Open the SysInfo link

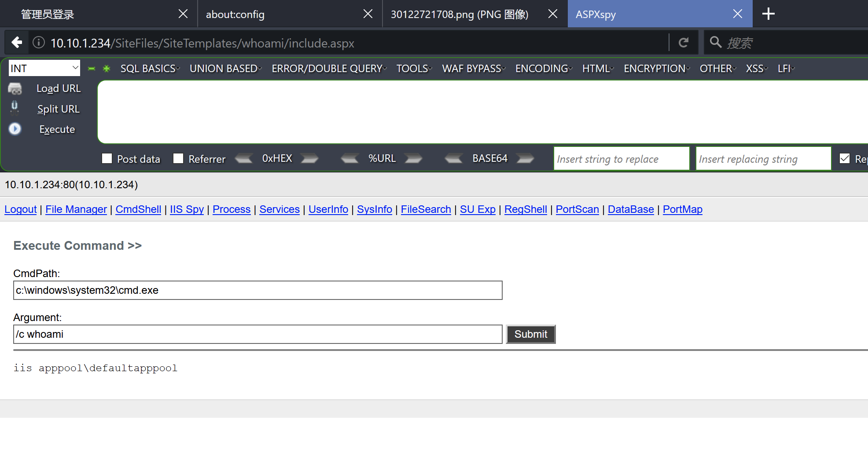click(x=375, y=209)
